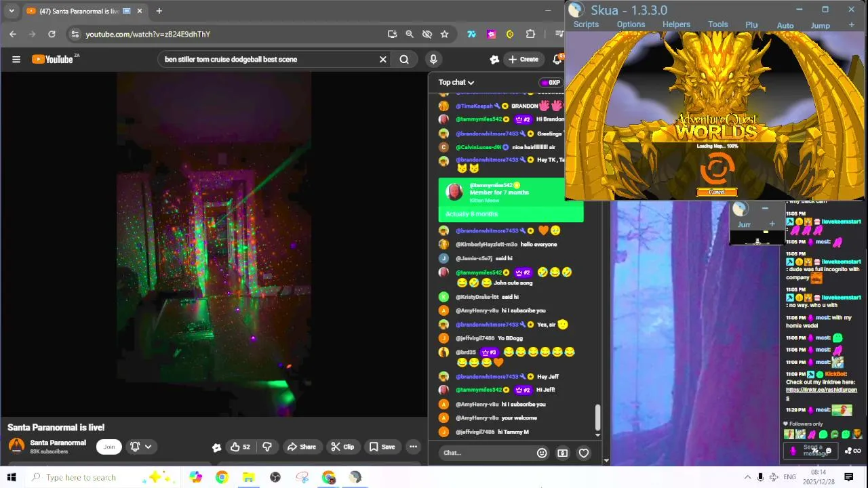Open the Chrome extensions puzzle icon
This screenshot has width=868, height=488.
530,34
